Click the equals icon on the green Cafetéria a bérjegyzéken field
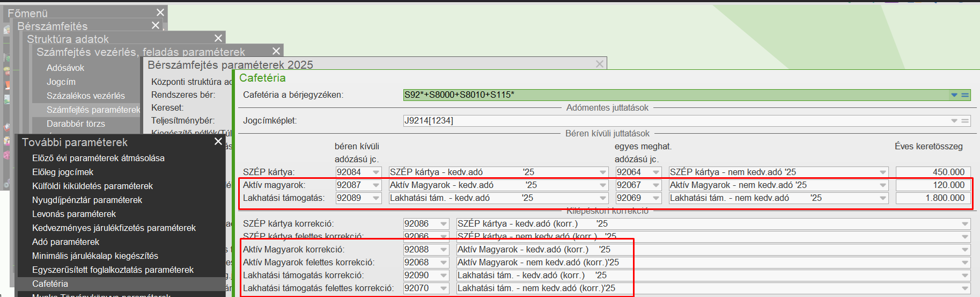Image resolution: width=980 pixels, height=297 pixels. coord(965,95)
